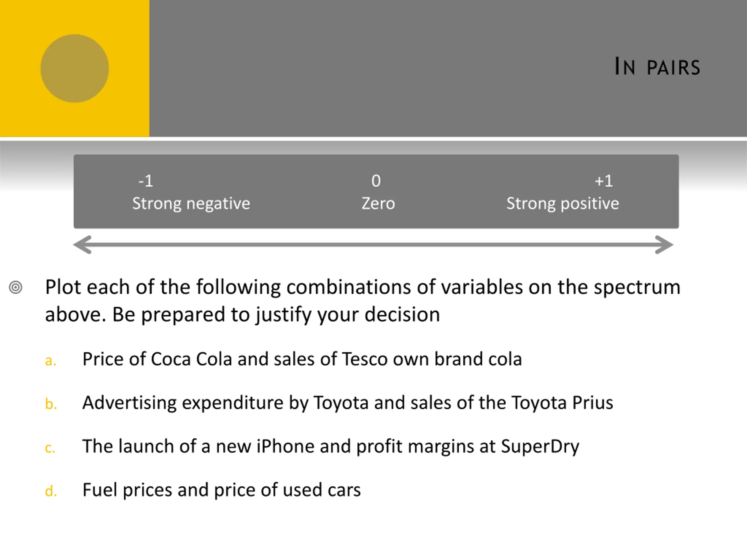Select the 'Fuel prices and price of used cars' line
This screenshot has width=747, height=560.
coord(221,490)
